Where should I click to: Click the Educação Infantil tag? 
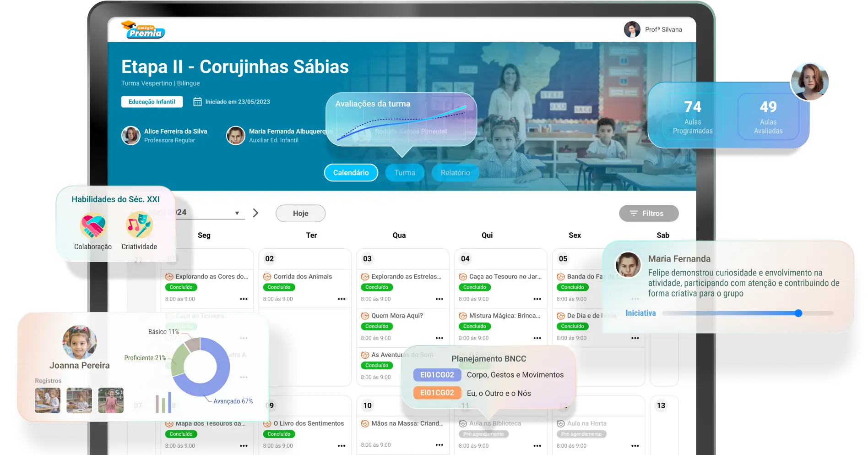point(152,102)
